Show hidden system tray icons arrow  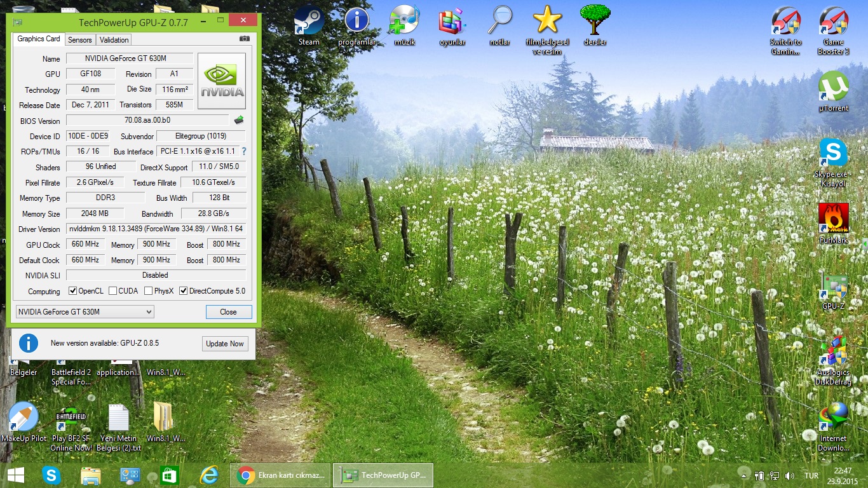743,475
